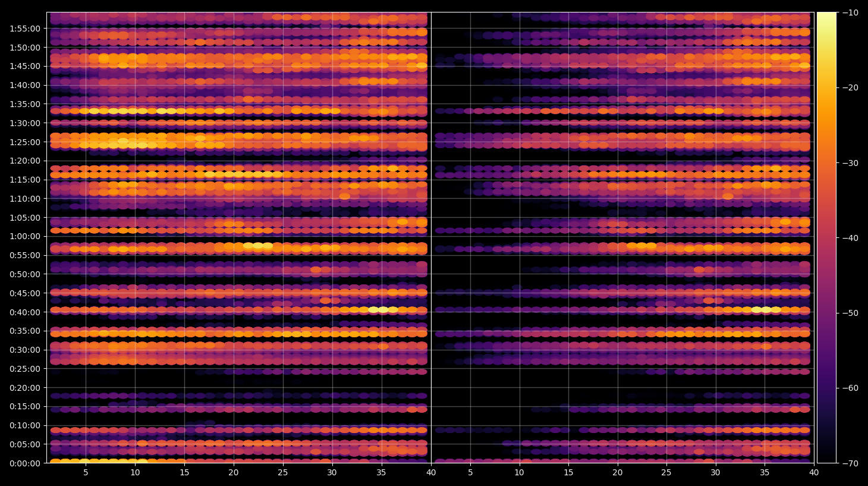Click the 1:25:00 y-axis tick label

coord(25,142)
